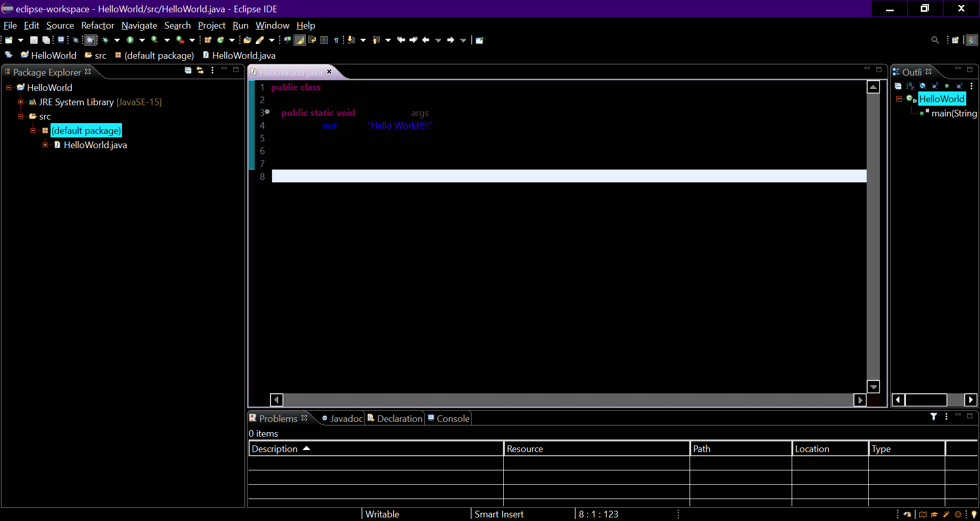The width and height of the screenshot is (980, 521).
Task: Click the HelloWorld.java breadcrumb
Action: pos(243,55)
